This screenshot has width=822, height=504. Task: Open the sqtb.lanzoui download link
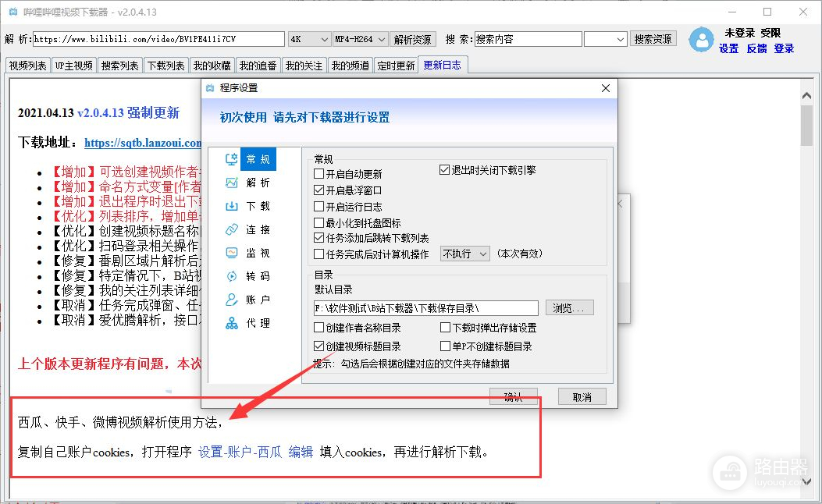click(x=143, y=143)
